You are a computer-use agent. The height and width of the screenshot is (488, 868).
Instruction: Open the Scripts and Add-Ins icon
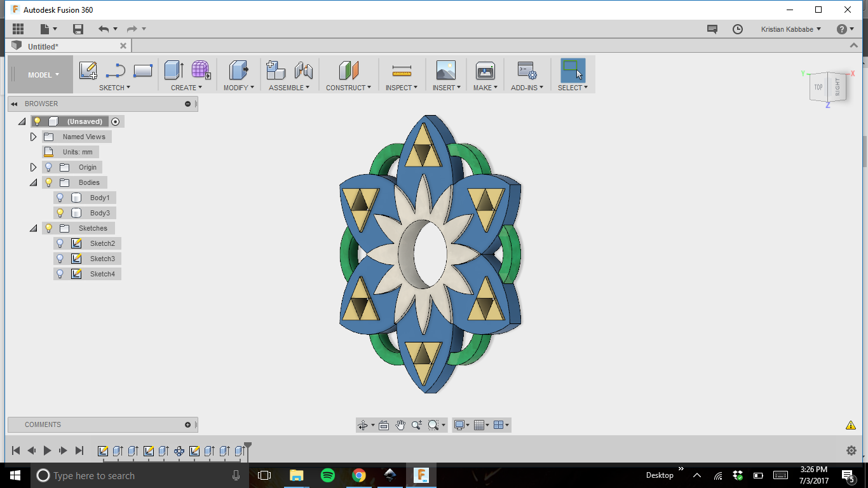coord(527,70)
